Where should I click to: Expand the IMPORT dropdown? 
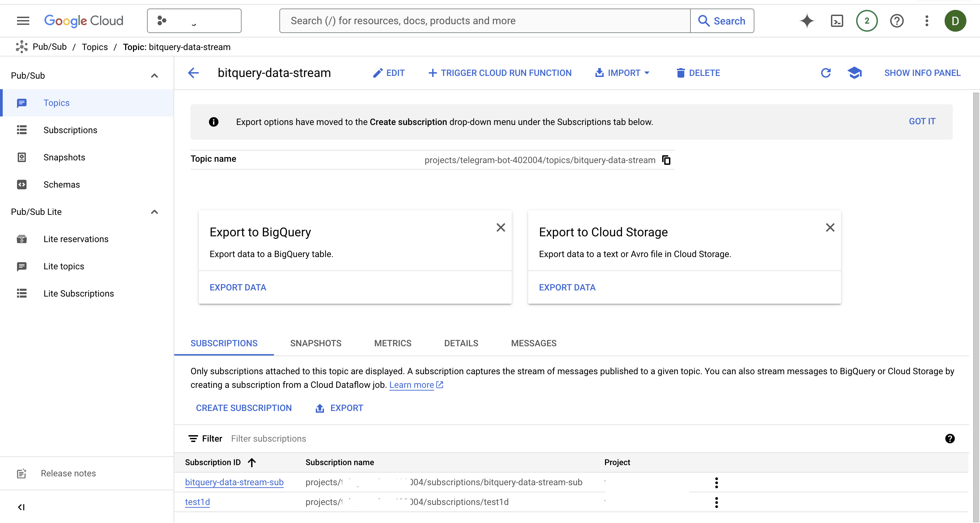[x=622, y=73]
